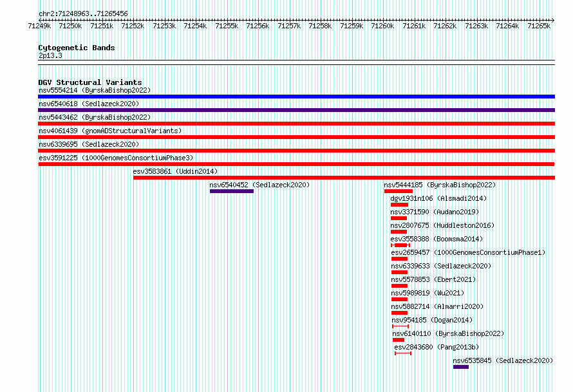Select the red bar under nsv5443462
The width and height of the screenshot is (573, 392).
point(296,124)
